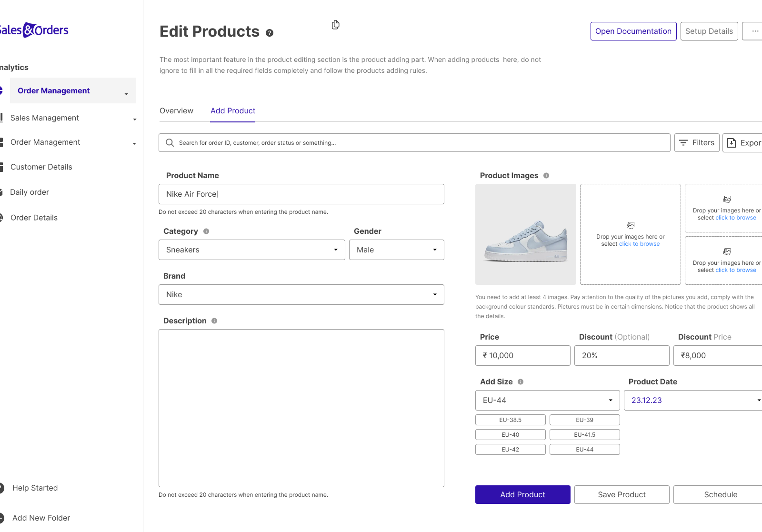The height and width of the screenshot is (532, 762).
Task: Click the Nike sneaker image thumbnail
Action: pyautogui.click(x=525, y=234)
